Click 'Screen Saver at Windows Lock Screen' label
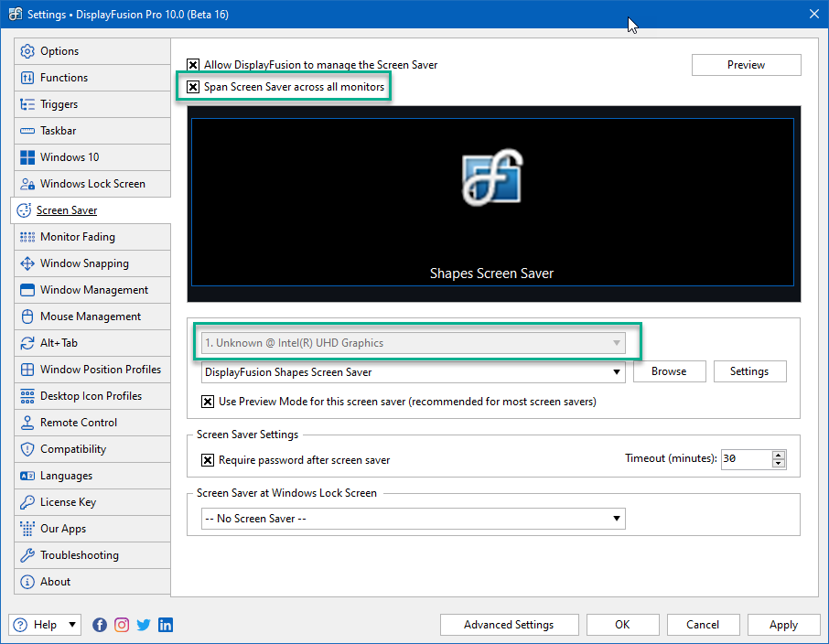The width and height of the screenshot is (829, 644). pos(286,493)
